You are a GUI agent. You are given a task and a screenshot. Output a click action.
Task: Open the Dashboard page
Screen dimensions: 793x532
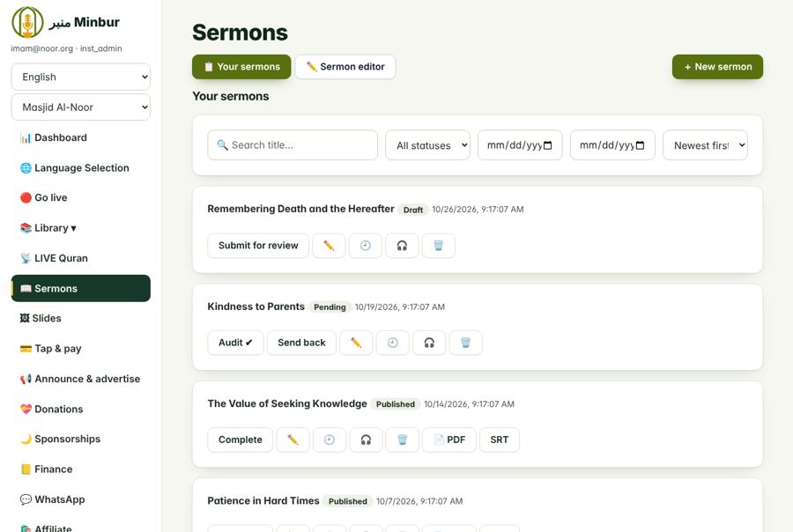81,137
